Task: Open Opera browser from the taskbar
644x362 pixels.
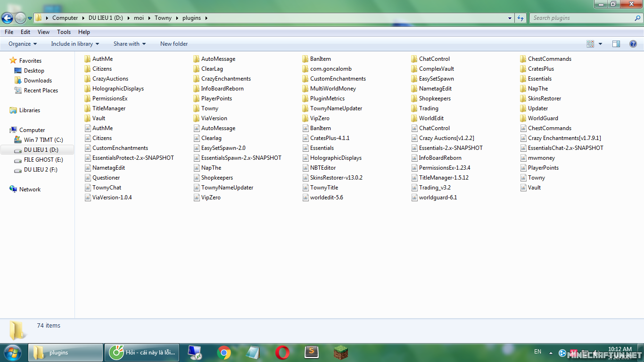Action: pos(282,353)
